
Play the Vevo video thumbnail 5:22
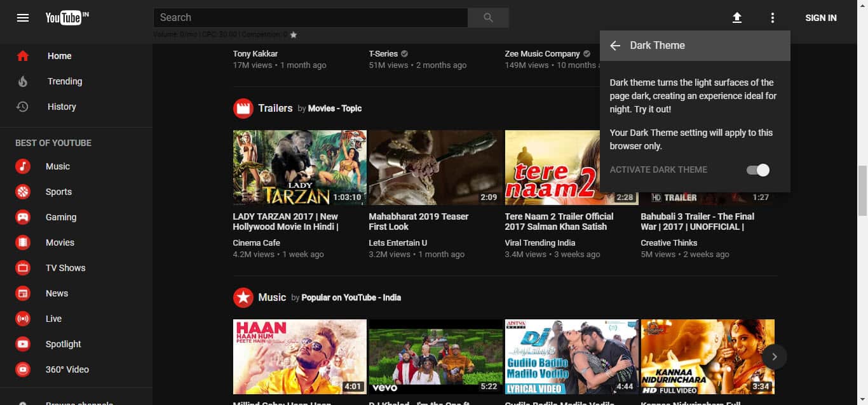[x=436, y=357]
